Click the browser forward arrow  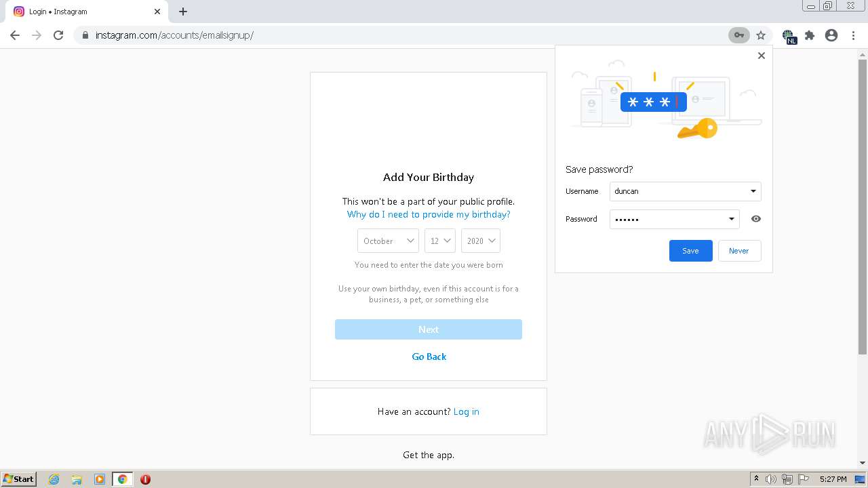click(37, 35)
